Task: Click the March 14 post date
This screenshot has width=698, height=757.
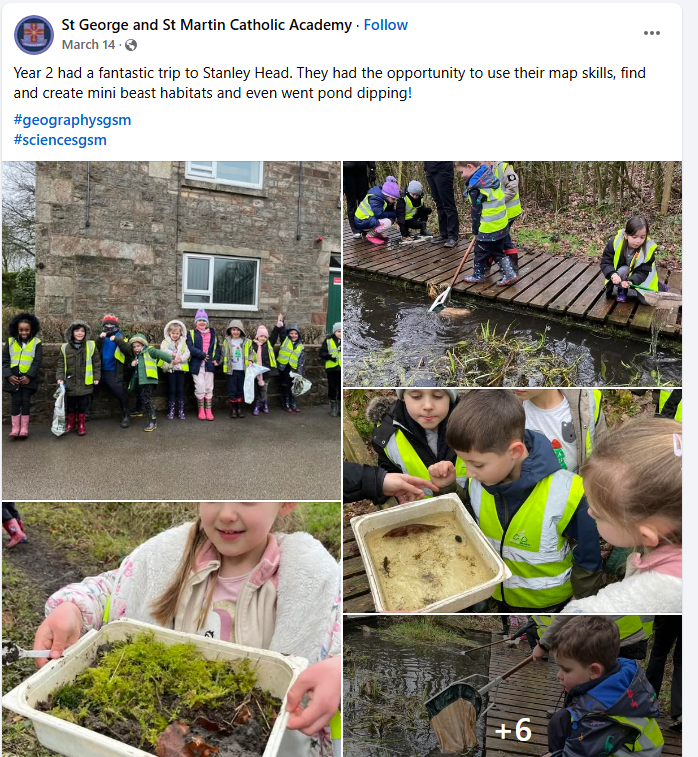Action: point(88,45)
